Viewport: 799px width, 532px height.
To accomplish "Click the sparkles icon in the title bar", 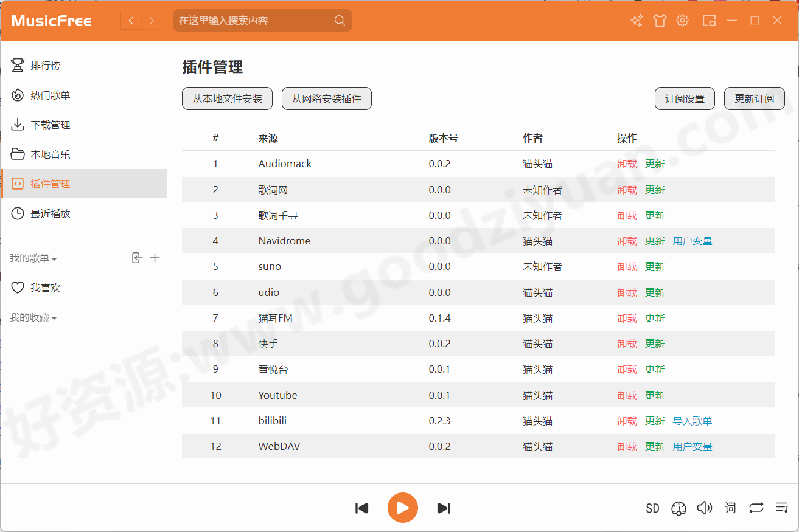I will pos(637,20).
